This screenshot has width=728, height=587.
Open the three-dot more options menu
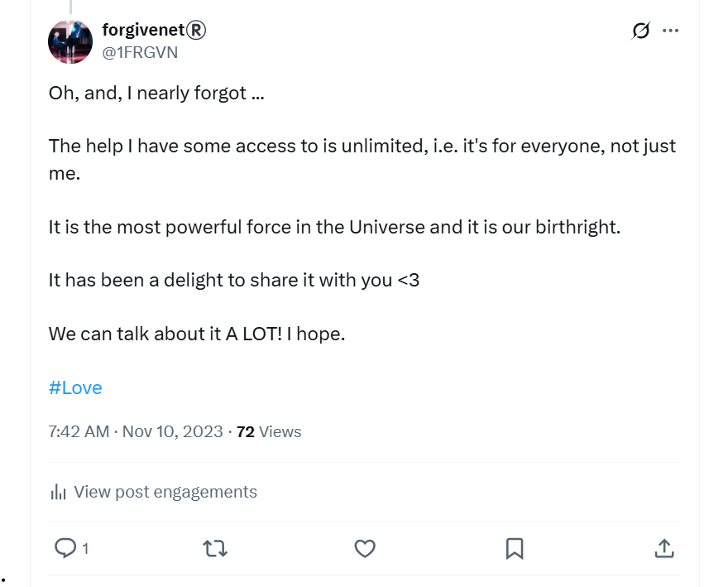coord(670,31)
